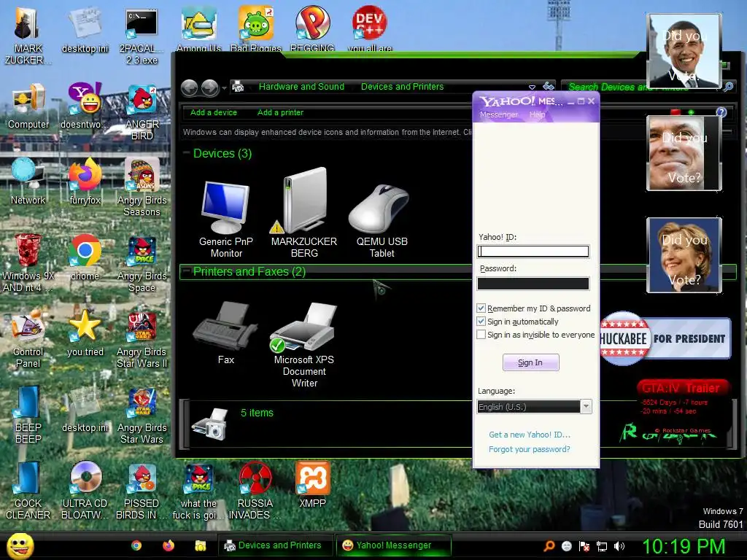The image size is (747, 560).
Task: Open the COCK CLEANER desktop icon
Action: pyautogui.click(x=28, y=491)
